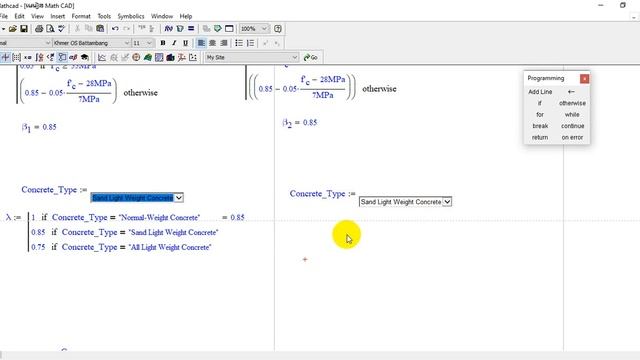The height and width of the screenshot is (360, 640).
Task: Save the worksheet with the floppy disk icon
Action: click(24, 29)
